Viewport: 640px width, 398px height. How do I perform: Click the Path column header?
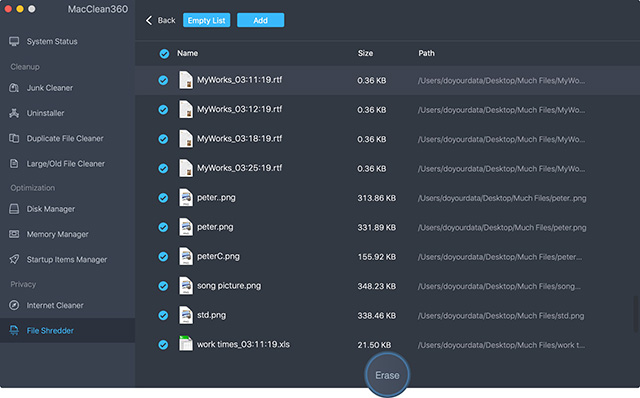(426, 53)
